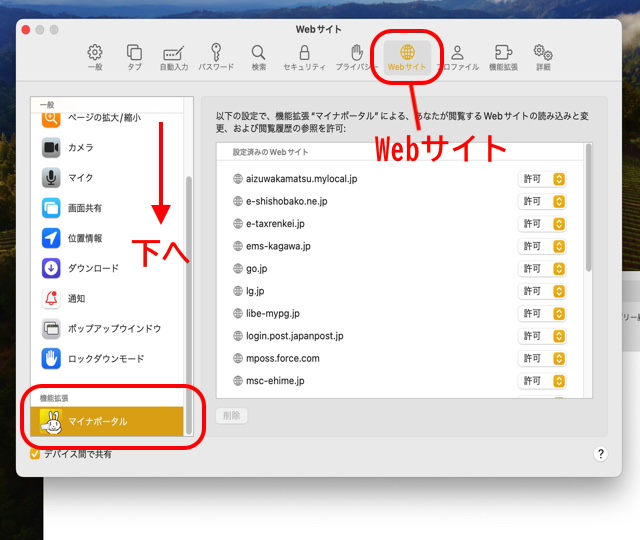The image size is (640, 540).
Task: Expand permission dropdown for login.post.japanpost.jp
Action: (x=543, y=336)
